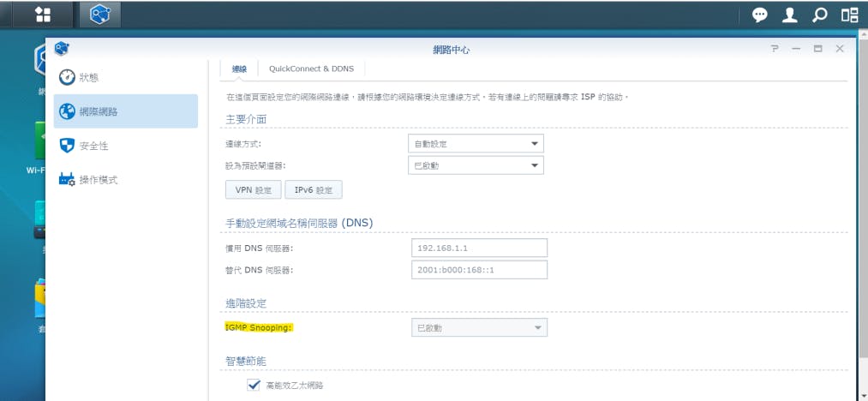Open the user account options icon
The image size is (868, 401).
pos(789,15)
